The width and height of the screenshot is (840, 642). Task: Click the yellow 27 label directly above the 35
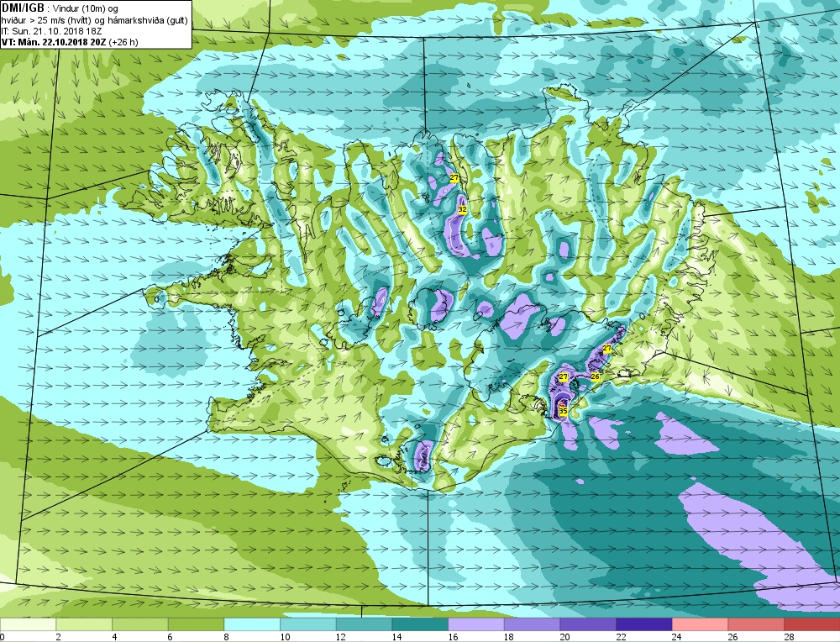[563, 377]
